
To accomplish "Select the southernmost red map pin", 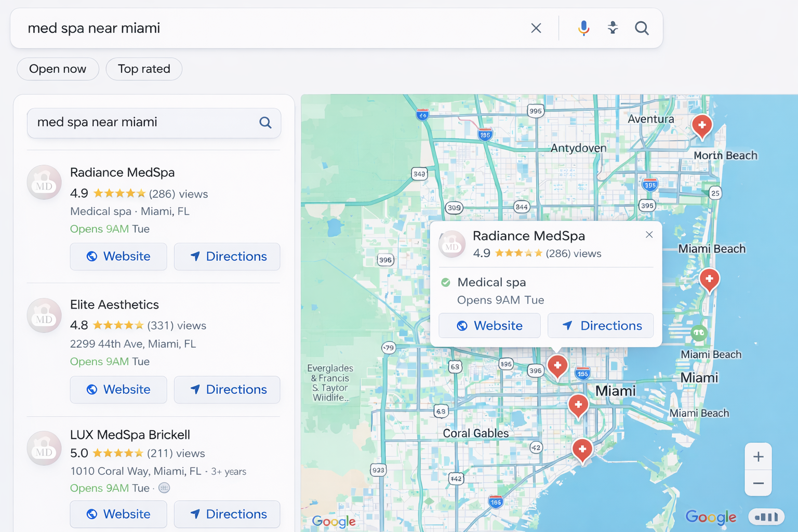I will tap(582, 450).
